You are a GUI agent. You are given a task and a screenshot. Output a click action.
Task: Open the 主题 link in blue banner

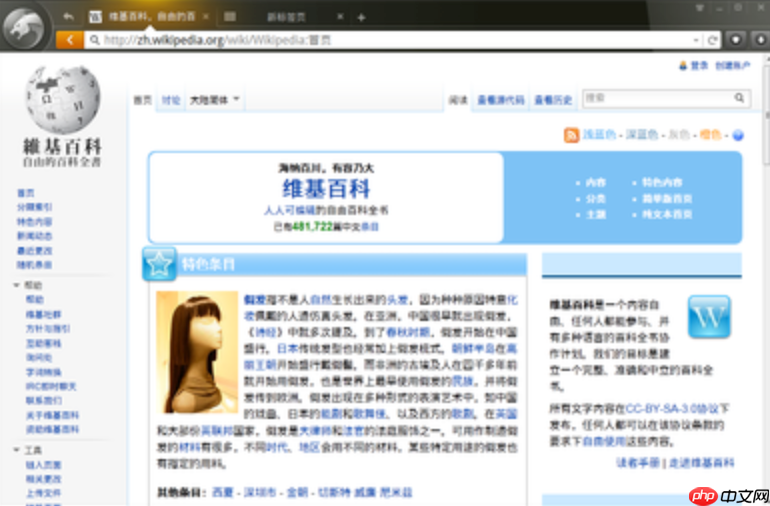click(x=596, y=215)
